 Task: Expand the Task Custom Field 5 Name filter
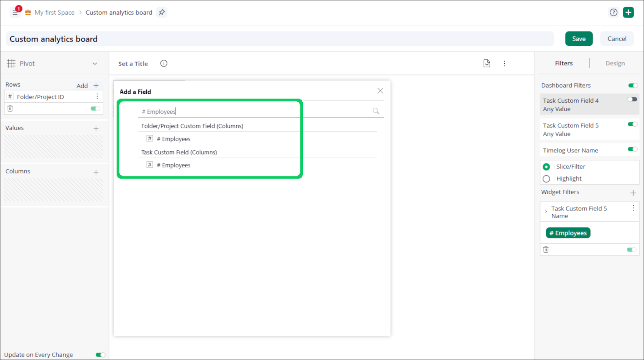pyautogui.click(x=546, y=211)
